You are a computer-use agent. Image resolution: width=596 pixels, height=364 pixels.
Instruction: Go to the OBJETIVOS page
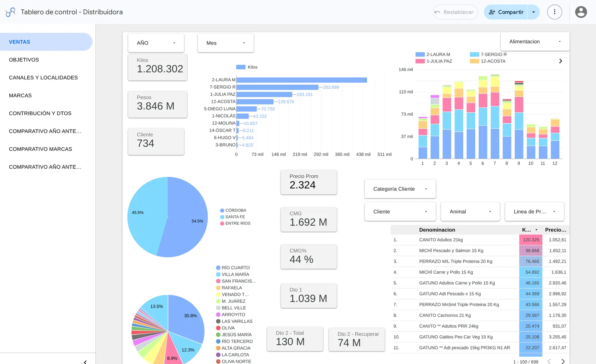[46, 60]
